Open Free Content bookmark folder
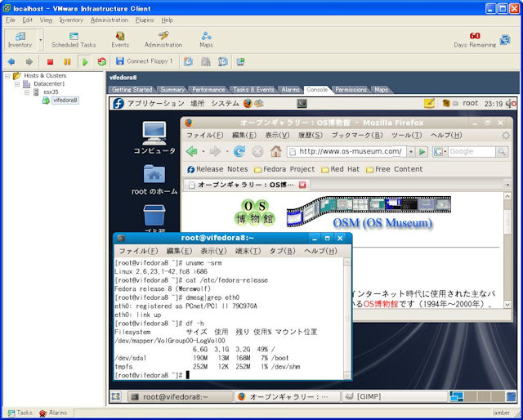523x420 pixels. pyautogui.click(x=394, y=169)
